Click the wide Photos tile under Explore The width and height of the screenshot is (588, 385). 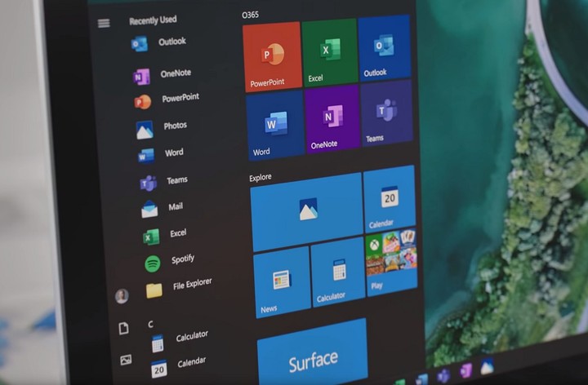306,211
